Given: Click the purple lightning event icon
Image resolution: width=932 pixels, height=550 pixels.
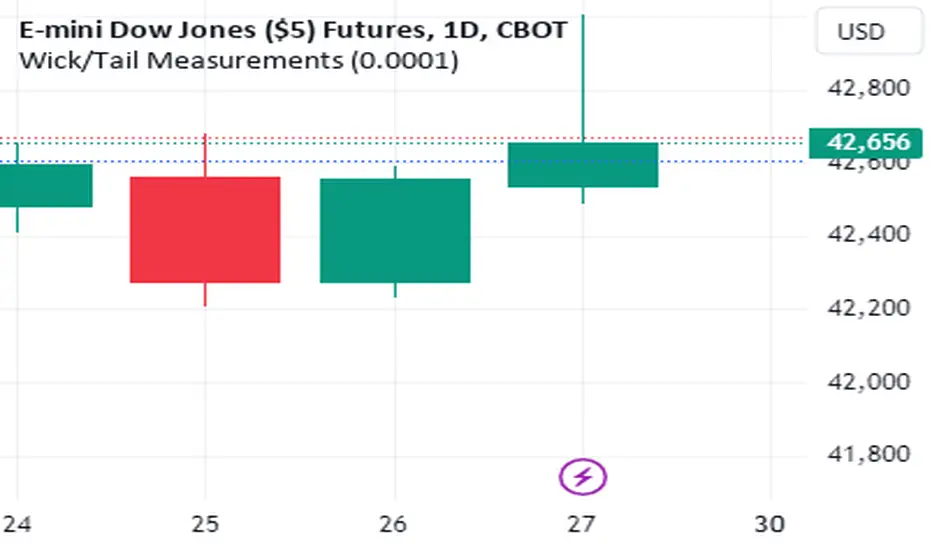Looking at the screenshot, I should pyautogui.click(x=583, y=477).
